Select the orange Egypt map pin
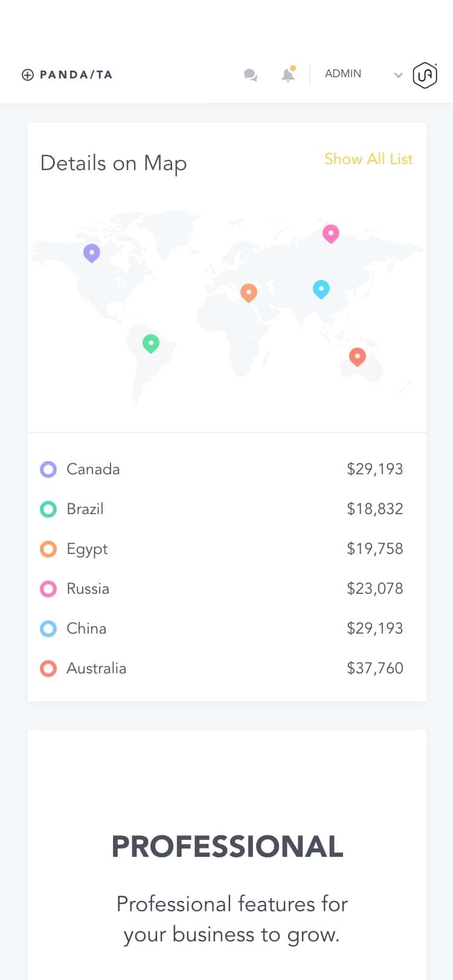The width and height of the screenshot is (453, 980). tap(249, 293)
